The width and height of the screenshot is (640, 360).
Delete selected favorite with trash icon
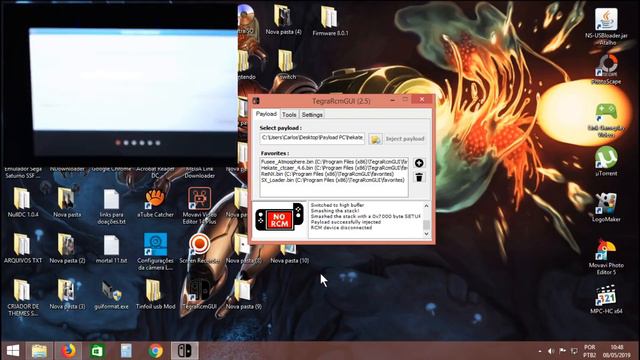(419, 177)
